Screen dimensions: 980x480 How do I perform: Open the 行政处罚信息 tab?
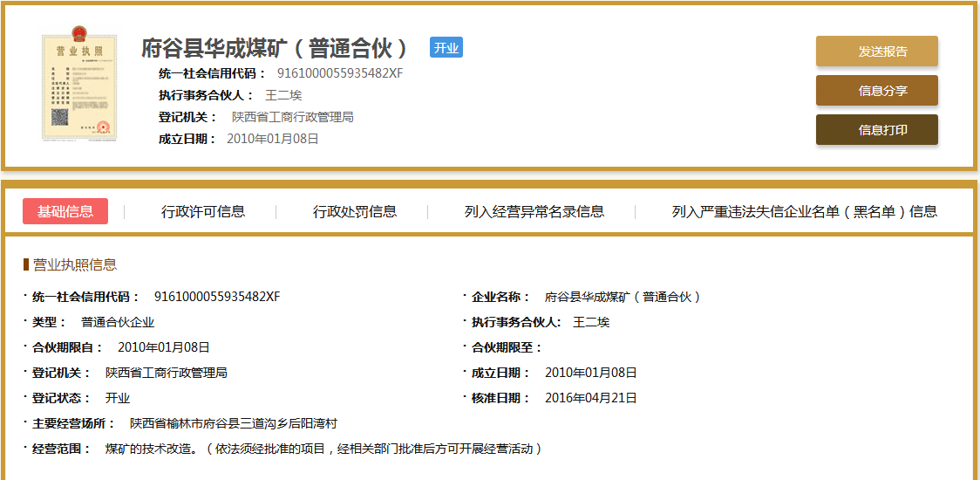tap(355, 211)
